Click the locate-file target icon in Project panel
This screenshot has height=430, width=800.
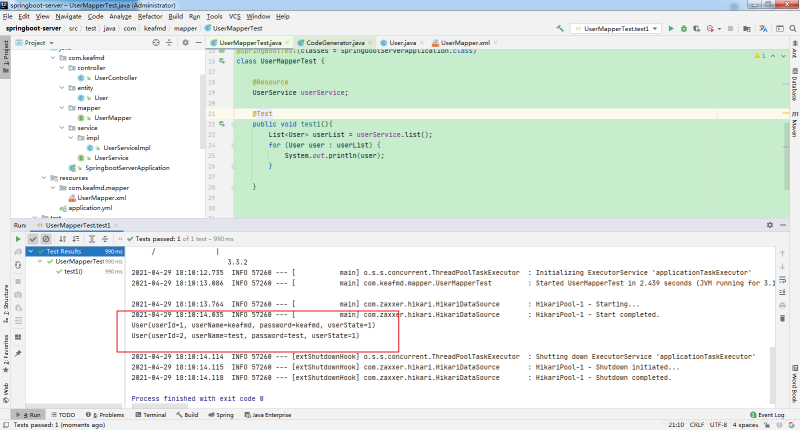point(154,43)
